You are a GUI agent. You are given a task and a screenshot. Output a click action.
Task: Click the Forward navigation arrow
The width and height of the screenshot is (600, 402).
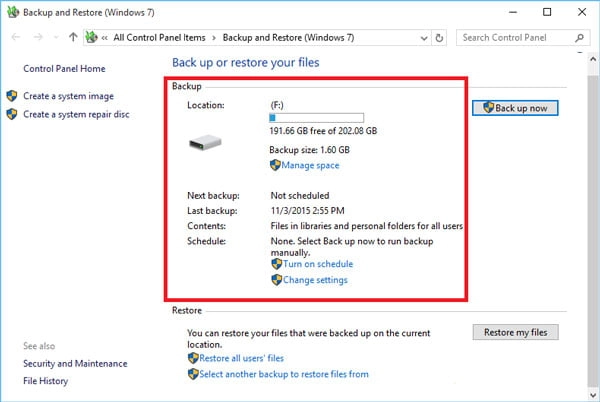point(37,38)
